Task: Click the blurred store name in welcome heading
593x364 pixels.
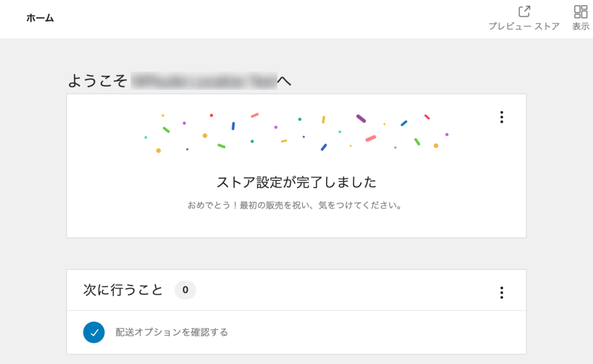Action: point(204,80)
